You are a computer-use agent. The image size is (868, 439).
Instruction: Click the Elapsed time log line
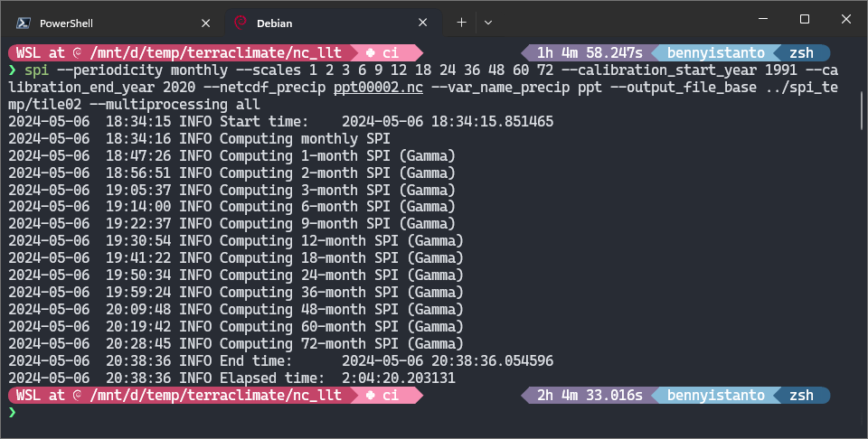[x=232, y=378]
